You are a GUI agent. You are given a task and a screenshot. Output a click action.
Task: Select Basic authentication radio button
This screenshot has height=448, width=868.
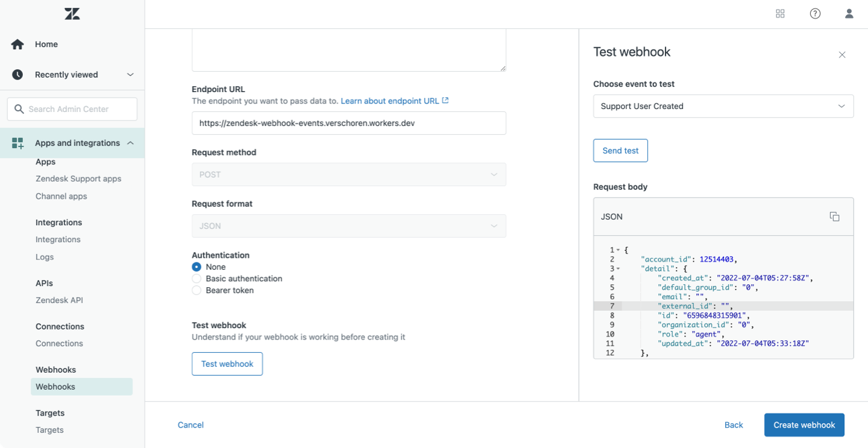(197, 279)
